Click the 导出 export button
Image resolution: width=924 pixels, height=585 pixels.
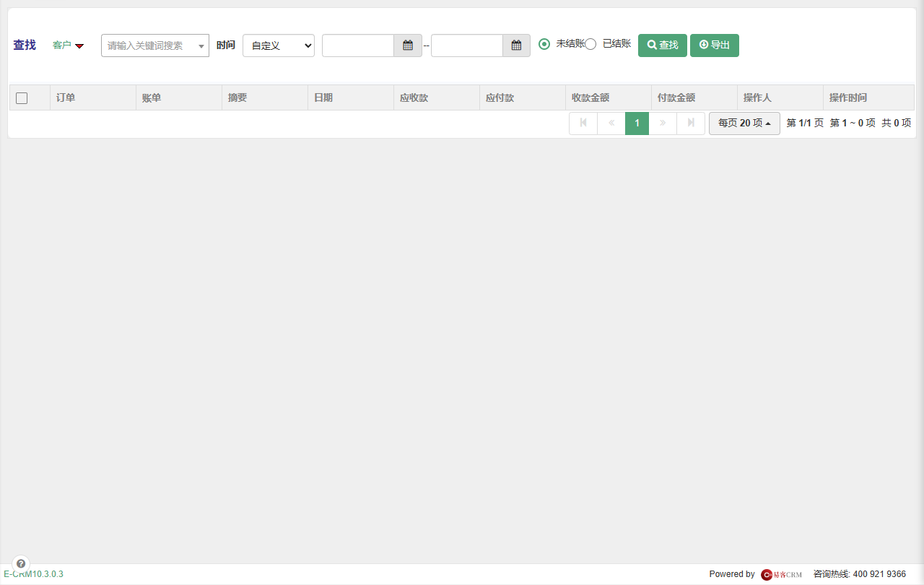[x=715, y=45]
